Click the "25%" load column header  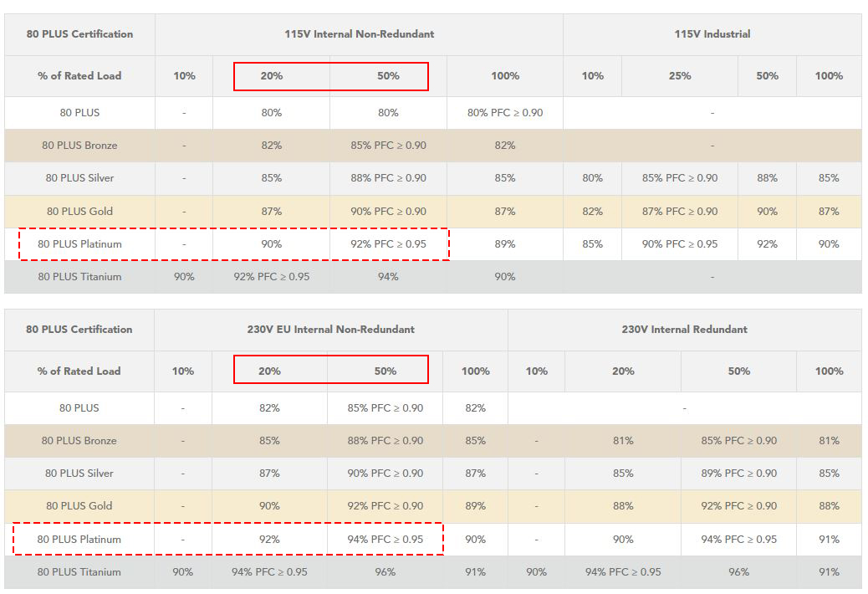[680, 76]
